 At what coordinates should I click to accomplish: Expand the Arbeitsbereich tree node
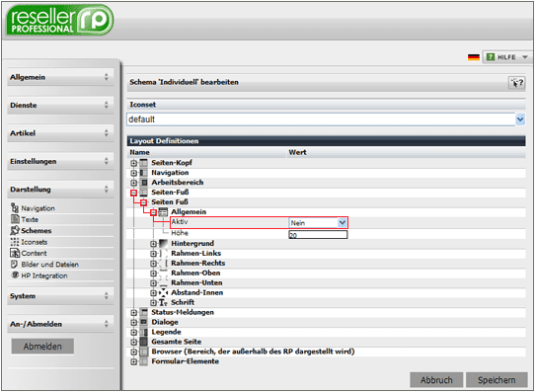click(x=134, y=183)
